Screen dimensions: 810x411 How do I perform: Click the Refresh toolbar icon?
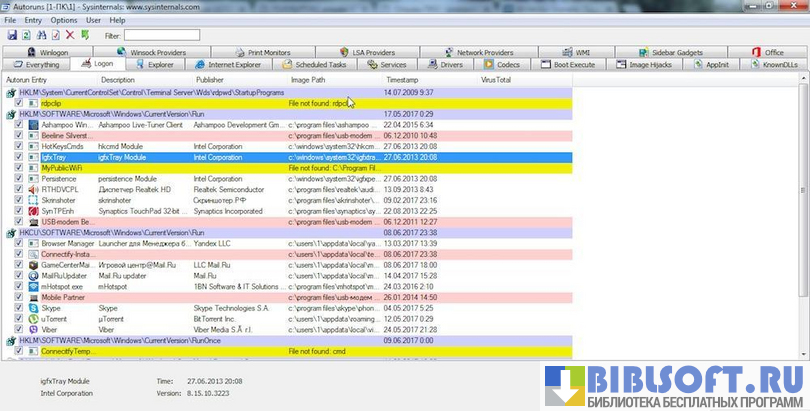point(26,35)
